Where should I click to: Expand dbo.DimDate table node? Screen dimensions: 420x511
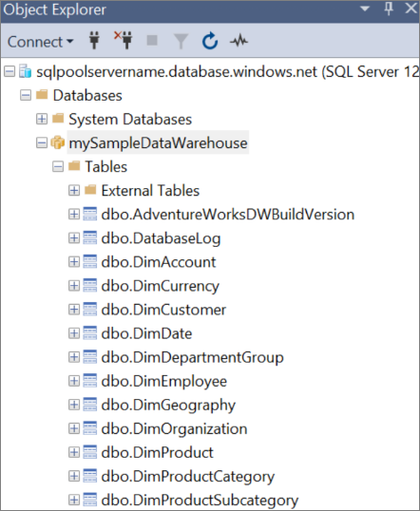(x=74, y=333)
